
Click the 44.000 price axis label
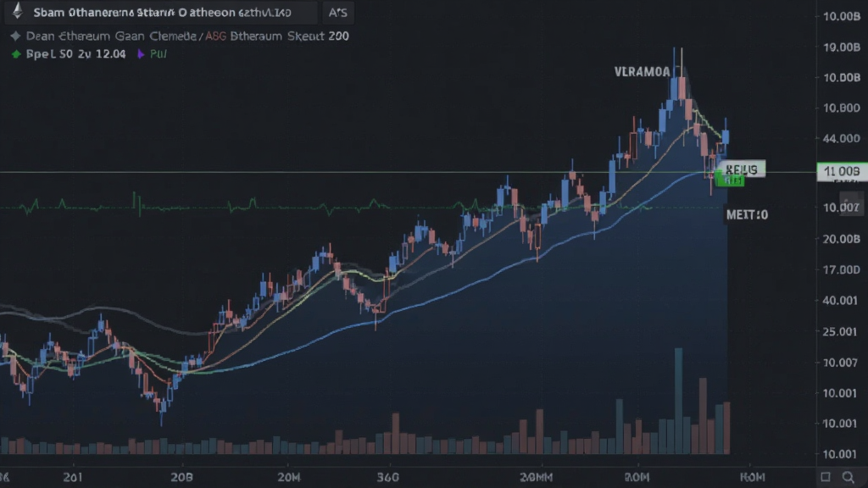(842, 138)
